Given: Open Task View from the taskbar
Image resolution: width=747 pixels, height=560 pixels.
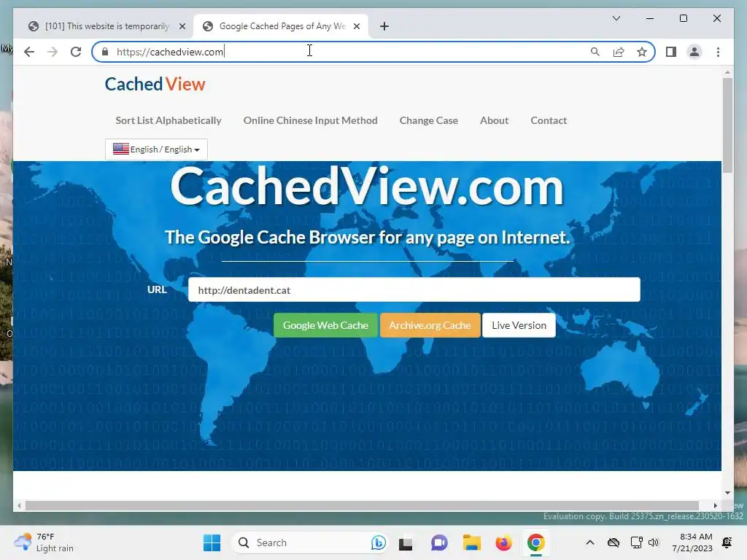Looking at the screenshot, I should click(x=406, y=542).
